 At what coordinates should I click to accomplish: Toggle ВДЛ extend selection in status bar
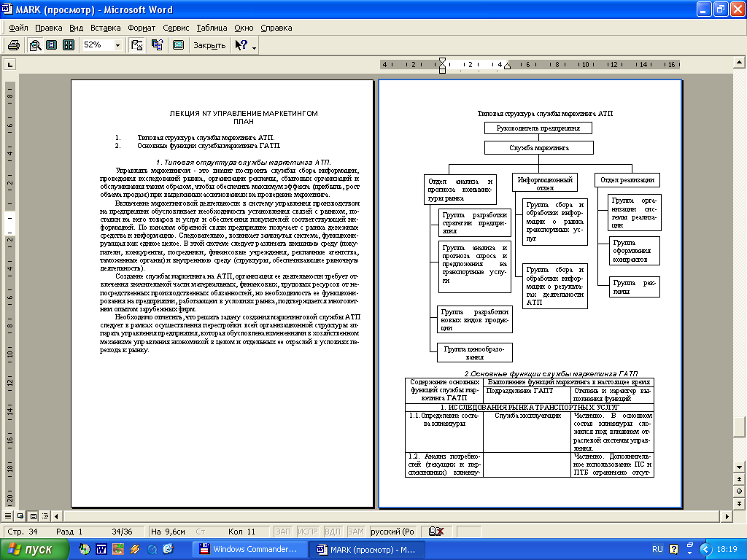pos(332,532)
